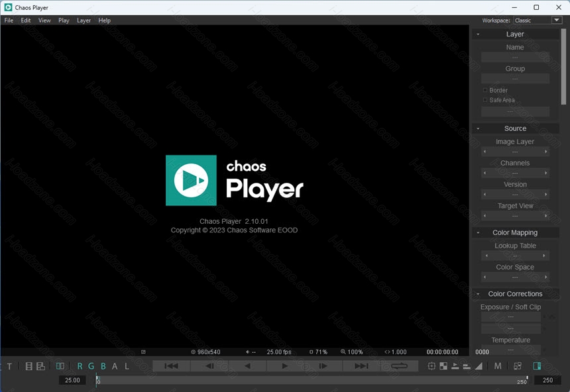Click the M button in toolbar
This screenshot has width=570, height=392.
click(x=498, y=366)
